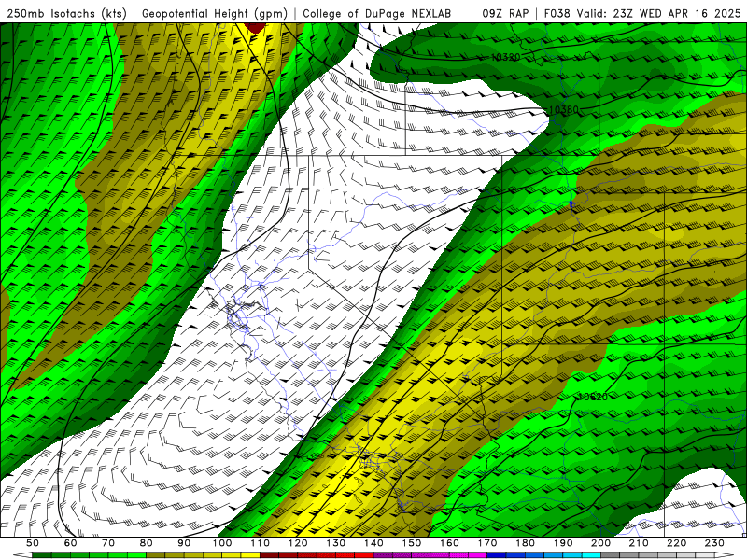Click the dark blue 170-knot legend swatch
747x560 pixels.
coord(497,555)
